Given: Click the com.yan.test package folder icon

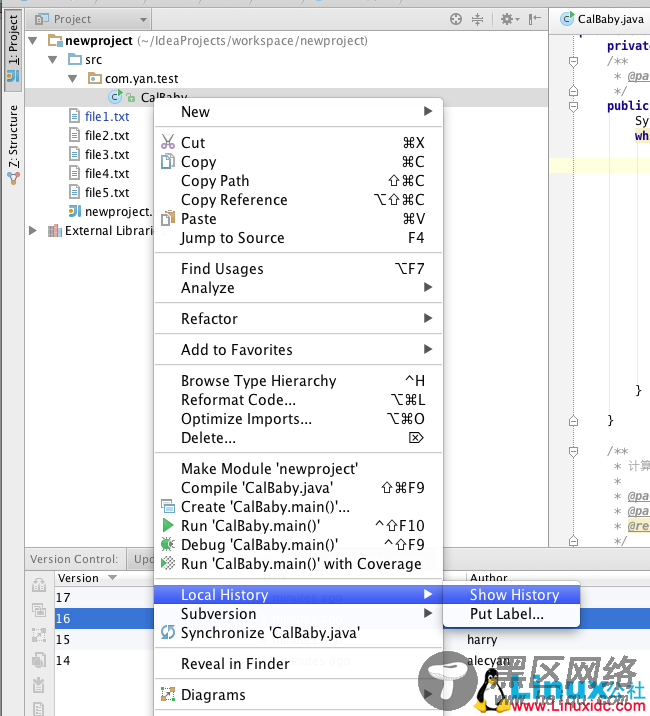Looking at the screenshot, I should click(95, 78).
